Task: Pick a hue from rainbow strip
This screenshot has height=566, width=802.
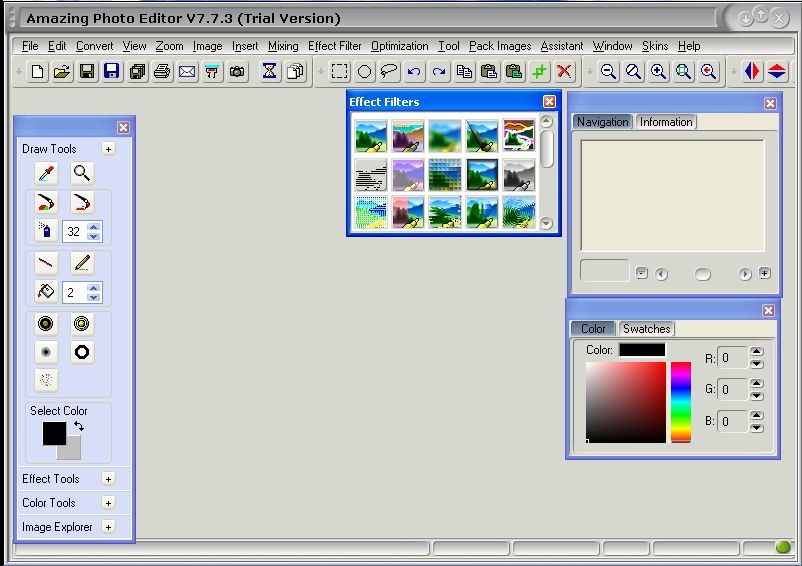Action: 681,402
